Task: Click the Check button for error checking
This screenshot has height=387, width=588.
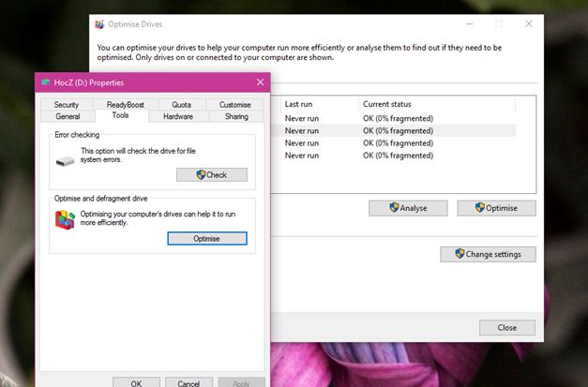Action: coord(212,175)
